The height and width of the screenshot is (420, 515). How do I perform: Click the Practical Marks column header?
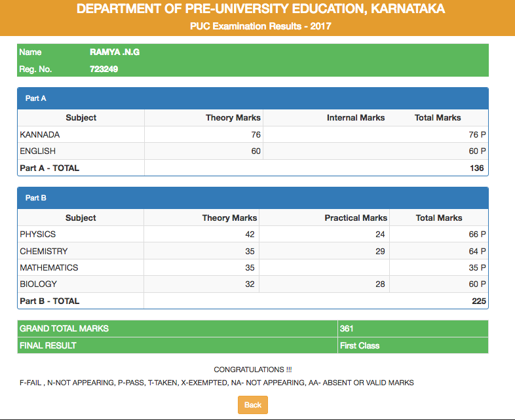[x=356, y=218]
